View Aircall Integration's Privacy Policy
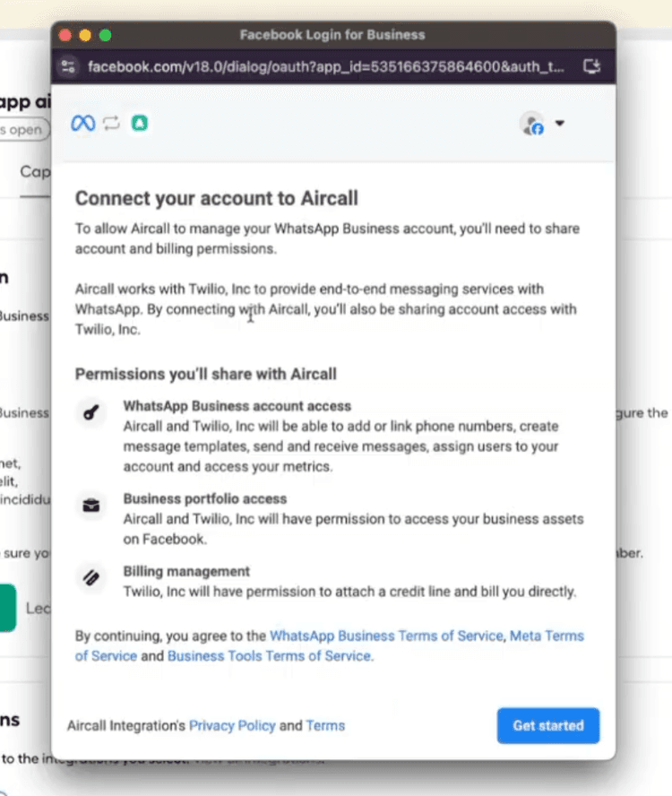672x796 pixels. click(x=232, y=725)
